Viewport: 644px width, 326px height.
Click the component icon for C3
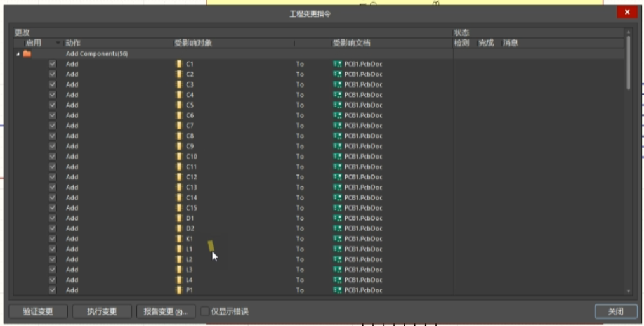click(179, 84)
